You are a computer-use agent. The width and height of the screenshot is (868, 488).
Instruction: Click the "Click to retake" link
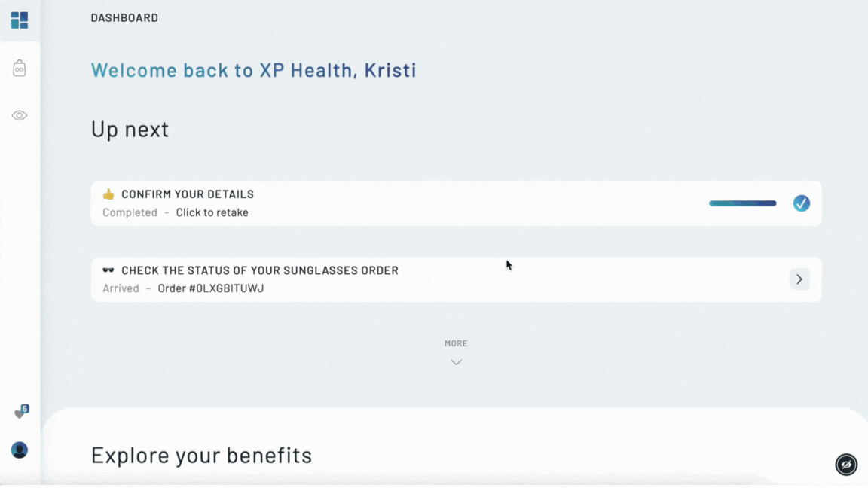click(212, 212)
